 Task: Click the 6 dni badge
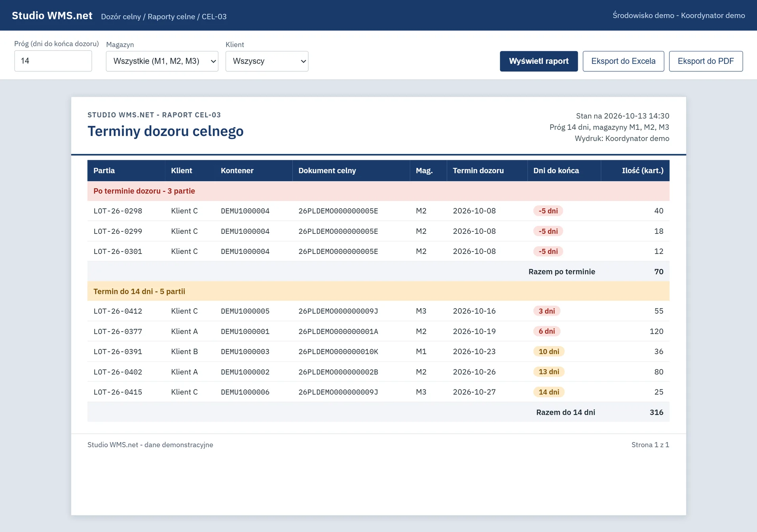(x=547, y=331)
